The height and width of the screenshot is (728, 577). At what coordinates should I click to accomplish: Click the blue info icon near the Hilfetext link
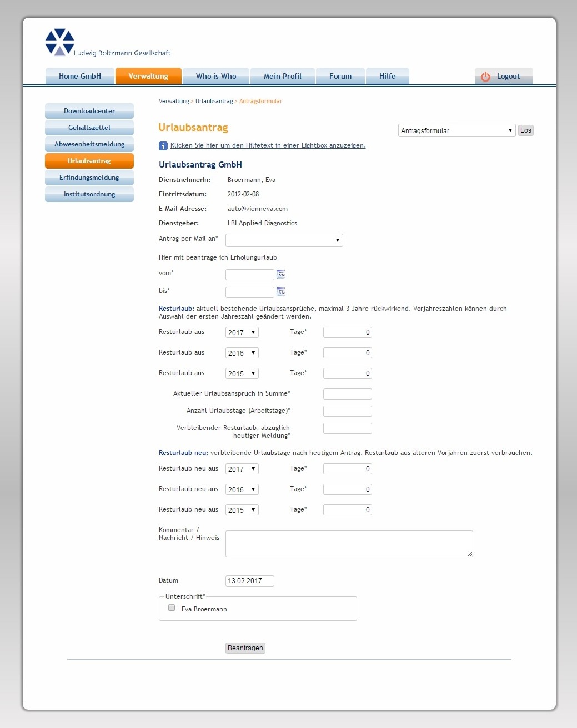162,145
